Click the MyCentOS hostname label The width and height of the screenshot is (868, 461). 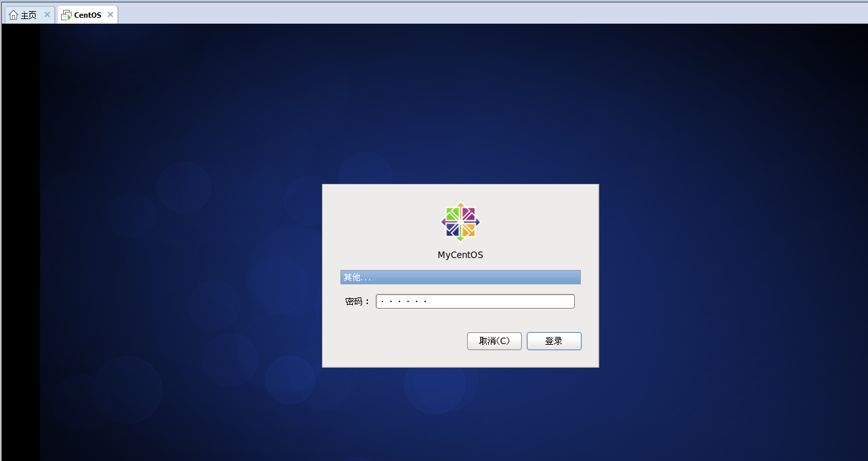tap(461, 255)
